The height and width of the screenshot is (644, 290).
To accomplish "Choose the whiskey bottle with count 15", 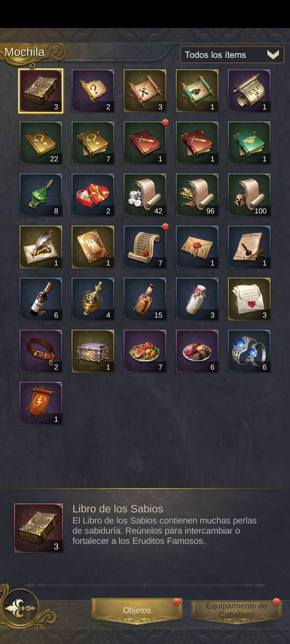I will 145,299.
